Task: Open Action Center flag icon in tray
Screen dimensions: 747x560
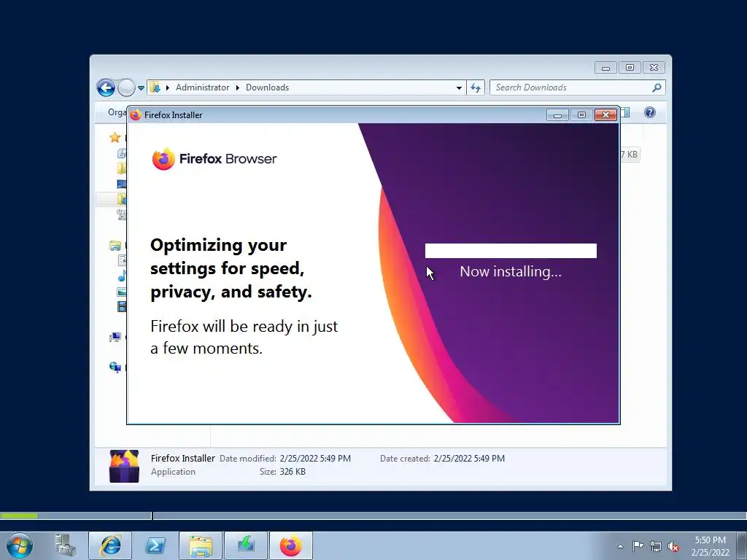Action: point(638,546)
